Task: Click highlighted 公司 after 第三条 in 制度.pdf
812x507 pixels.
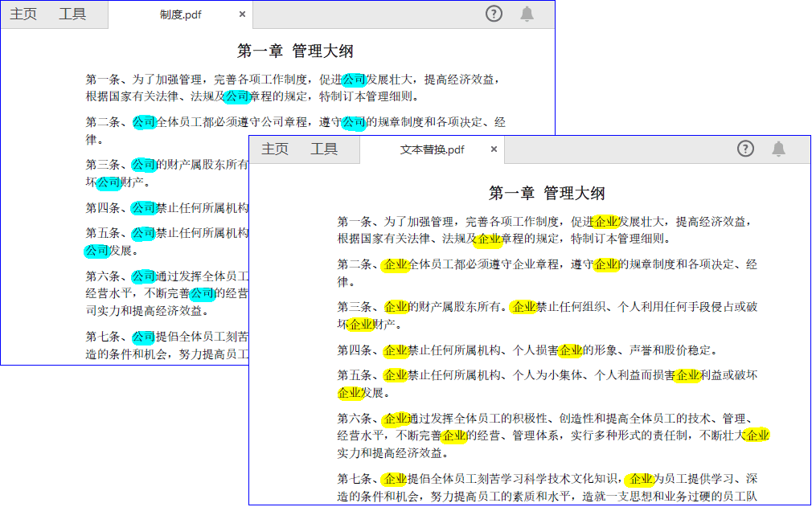Action: [144, 165]
